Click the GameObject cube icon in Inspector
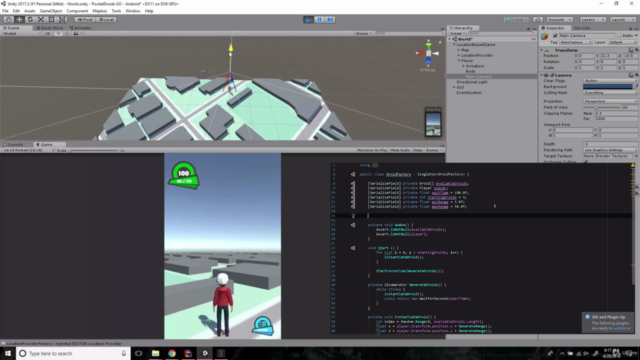This screenshot has width=640, height=360. point(544,37)
